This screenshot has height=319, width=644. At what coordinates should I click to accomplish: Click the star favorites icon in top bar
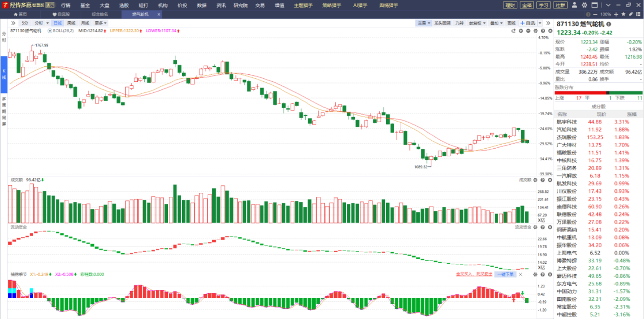[x=623, y=14]
